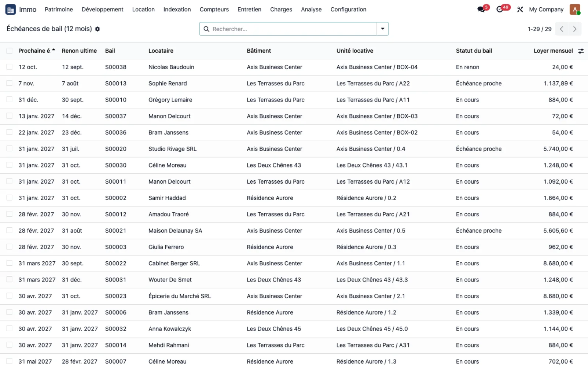This screenshot has width=588, height=368.
Task: Toggle the select-all header checkbox
Action: (10, 51)
